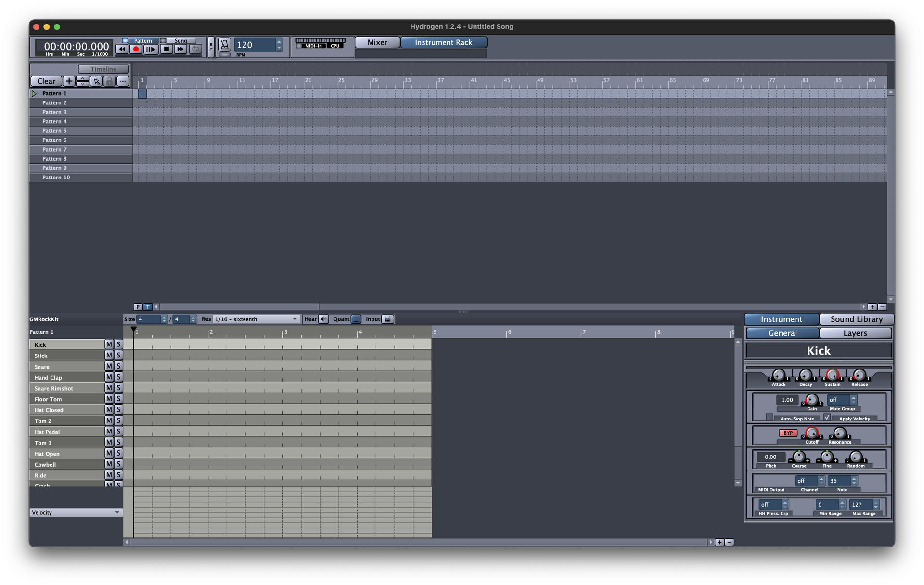This screenshot has height=585, width=924.
Task: Solo the Kick instrument
Action: point(118,344)
